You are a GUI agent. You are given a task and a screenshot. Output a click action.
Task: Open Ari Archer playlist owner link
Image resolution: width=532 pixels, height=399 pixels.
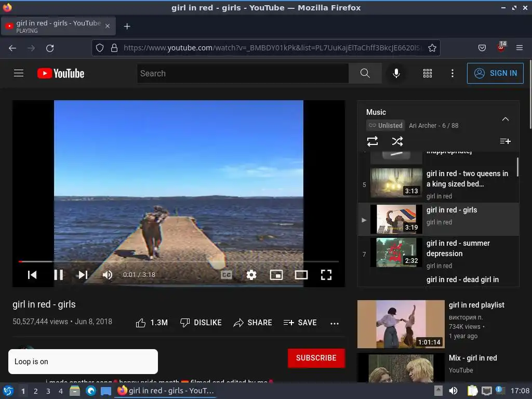[422, 126]
